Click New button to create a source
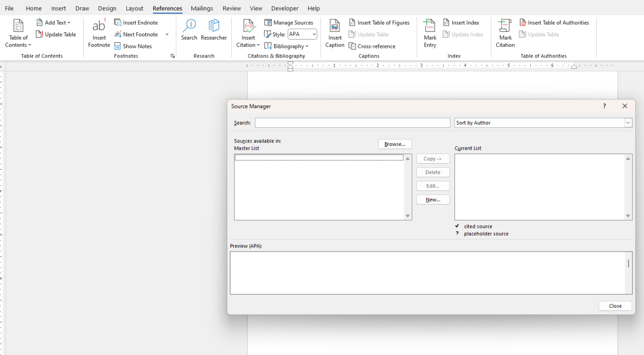Screen dimensions: 644x355 433,200
